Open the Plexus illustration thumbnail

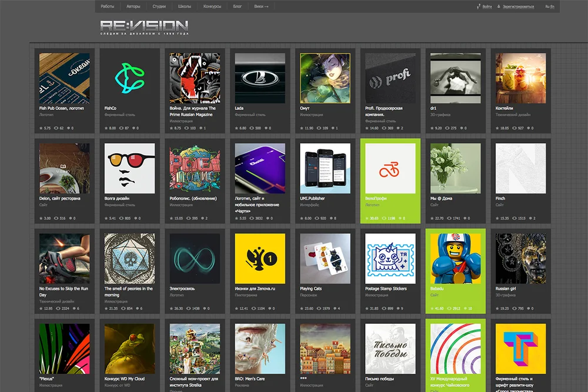click(x=65, y=349)
